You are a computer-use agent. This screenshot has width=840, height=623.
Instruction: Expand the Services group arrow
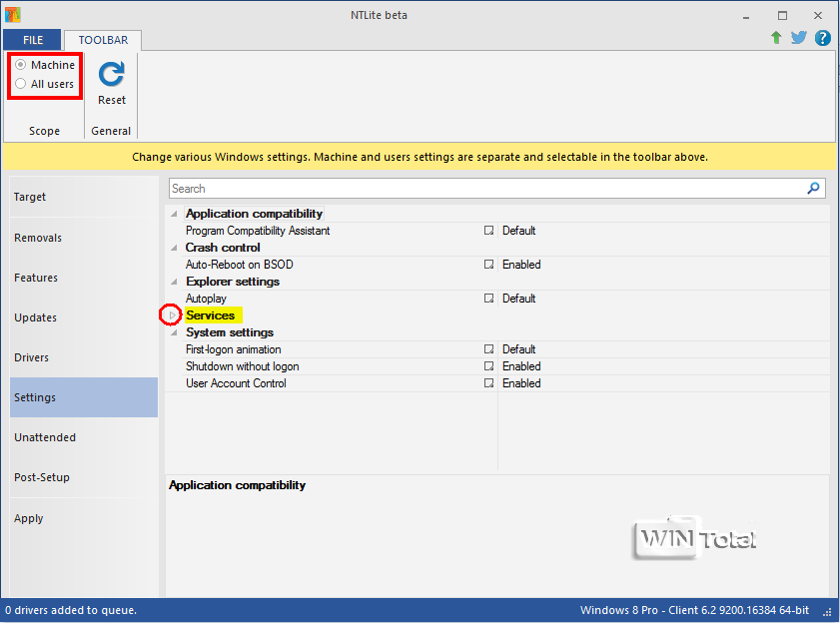pos(172,314)
